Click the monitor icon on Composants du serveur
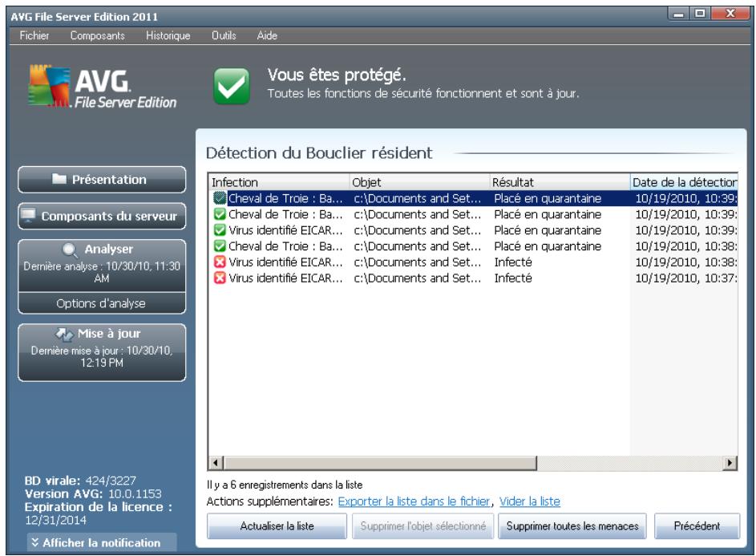 [28, 215]
